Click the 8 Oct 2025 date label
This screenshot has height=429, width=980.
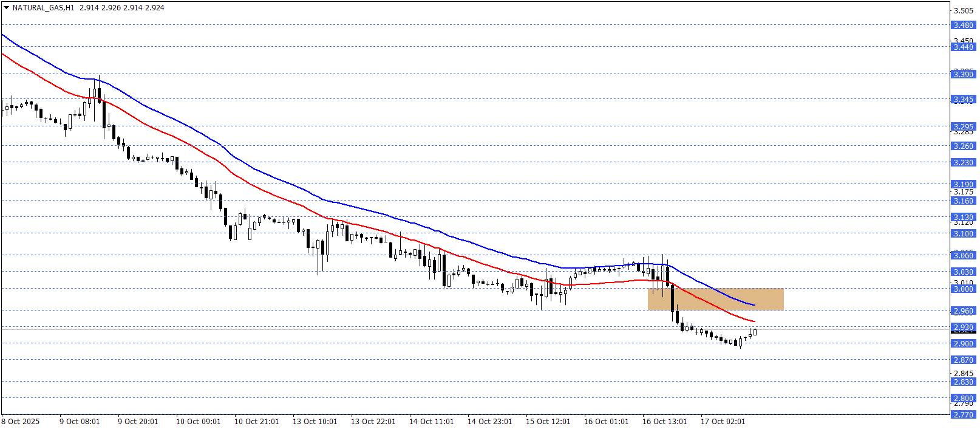(21, 421)
